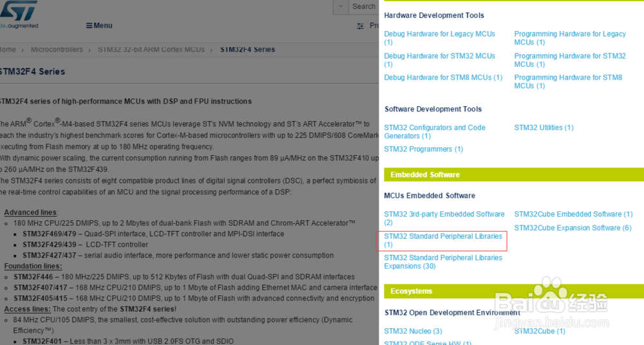The height and width of the screenshot is (345, 644).
Task: Click the STM32 Open Development Environment heading
Action: (x=452, y=313)
